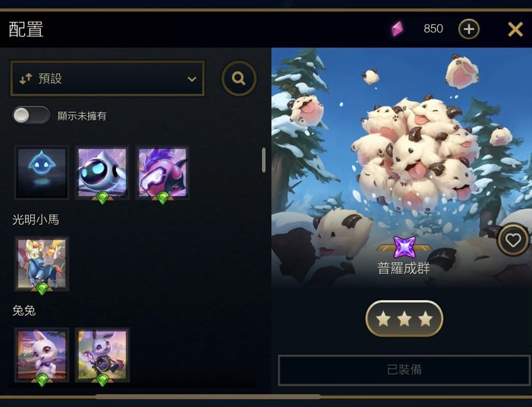Click the dropdown chevron arrow
The width and height of the screenshot is (532, 407).
(191, 79)
